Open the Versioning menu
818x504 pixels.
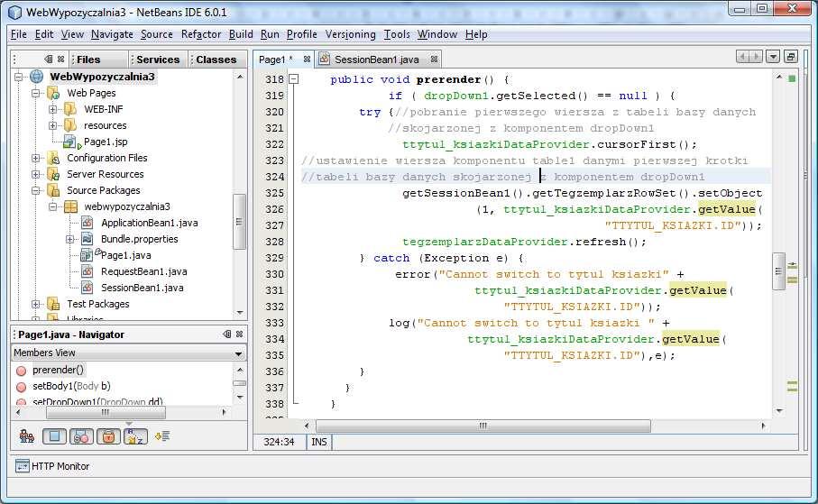pos(351,34)
